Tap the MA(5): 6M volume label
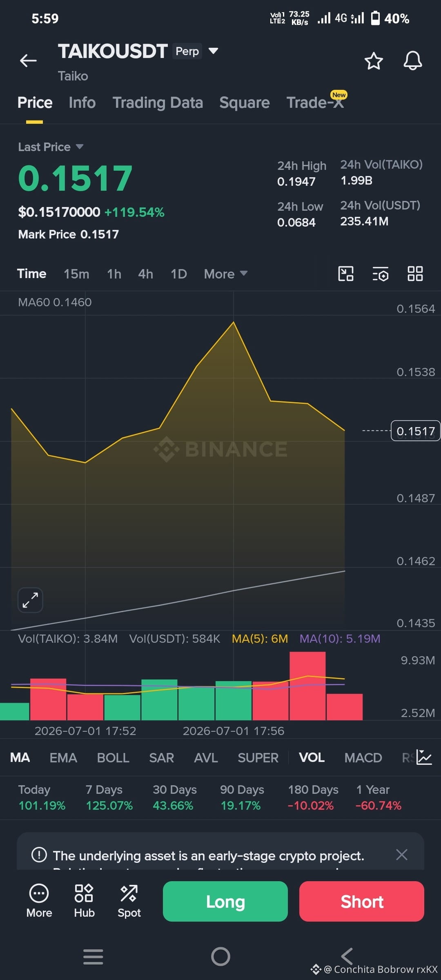Image resolution: width=441 pixels, height=980 pixels. click(x=260, y=639)
